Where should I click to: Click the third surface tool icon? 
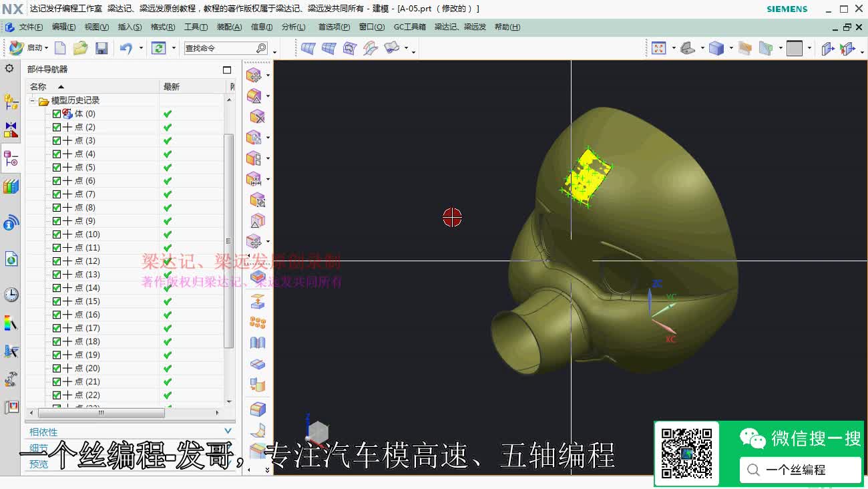coord(350,48)
